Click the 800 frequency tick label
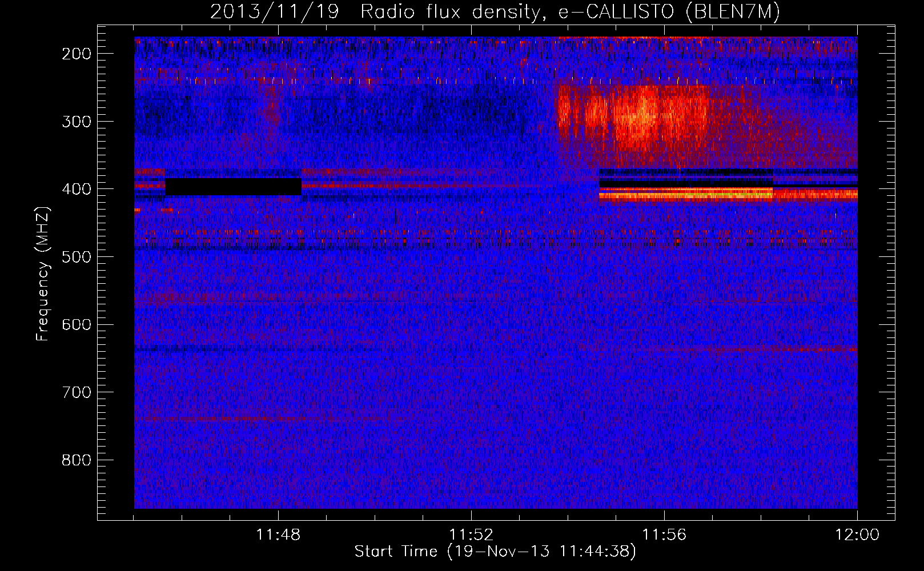 [x=77, y=460]
